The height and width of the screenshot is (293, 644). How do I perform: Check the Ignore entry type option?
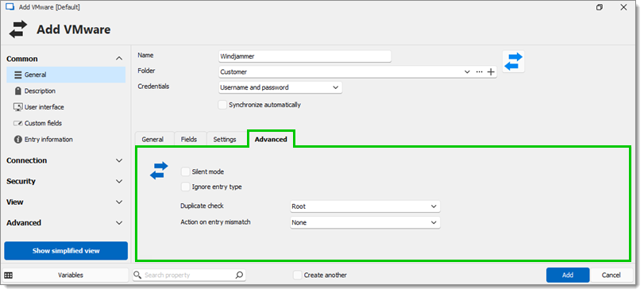(186, 187)
